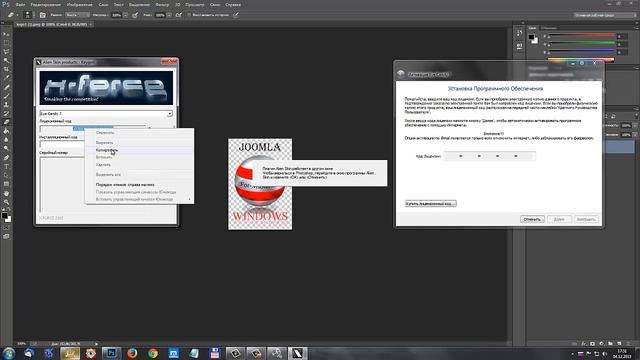Select the Clone Stamp tool
This screenshot has height=360, width=640.
(x=6, y=104)
